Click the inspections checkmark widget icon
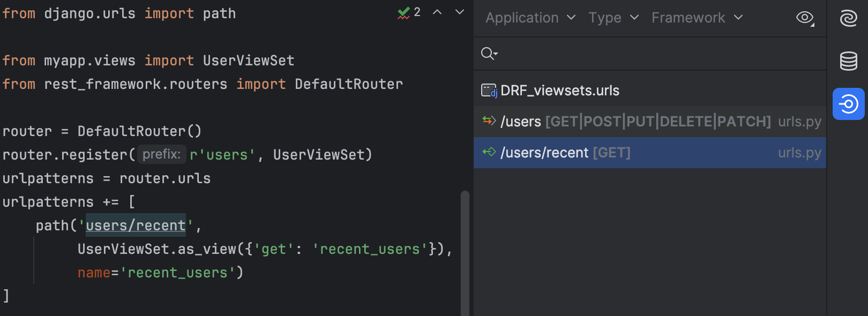 (x=403, y=12)
